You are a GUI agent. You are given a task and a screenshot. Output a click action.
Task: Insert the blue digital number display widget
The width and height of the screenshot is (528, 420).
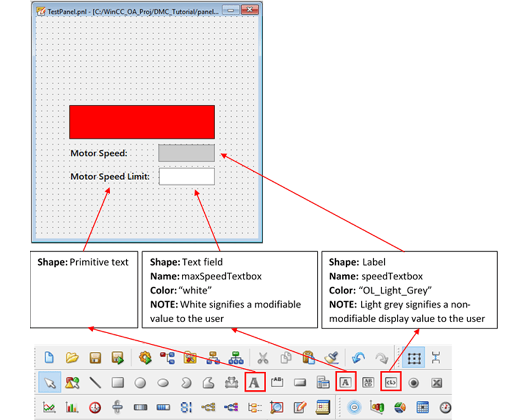pyautogui.click(x=186, y=408)
